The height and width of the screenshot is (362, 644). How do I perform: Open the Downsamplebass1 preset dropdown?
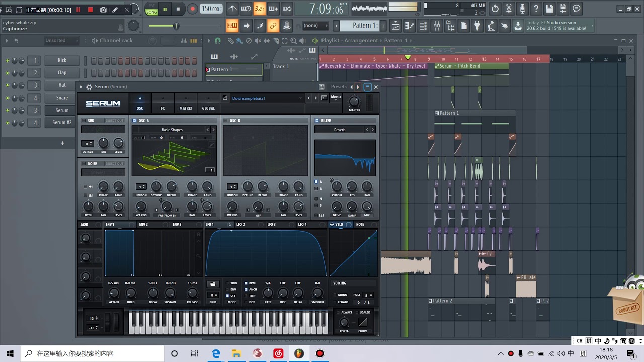267,98
